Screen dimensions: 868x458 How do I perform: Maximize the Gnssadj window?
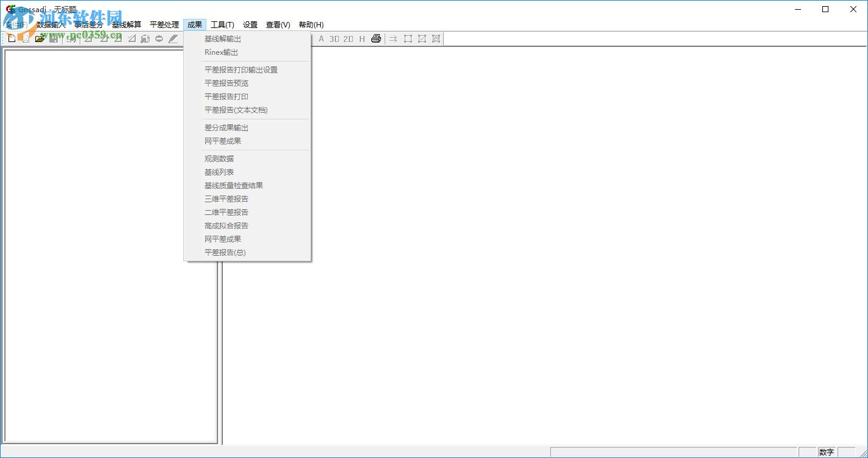click(825, 9)
